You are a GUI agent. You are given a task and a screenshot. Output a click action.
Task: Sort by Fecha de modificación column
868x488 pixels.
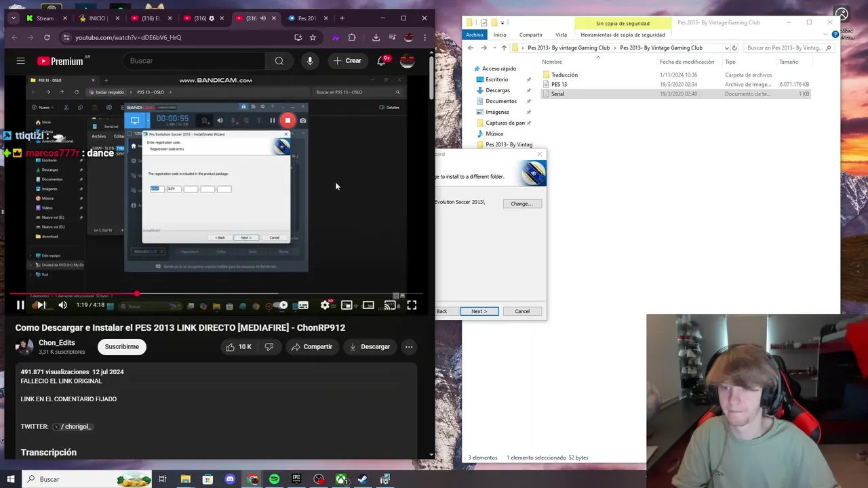click(x=687, y=62)
